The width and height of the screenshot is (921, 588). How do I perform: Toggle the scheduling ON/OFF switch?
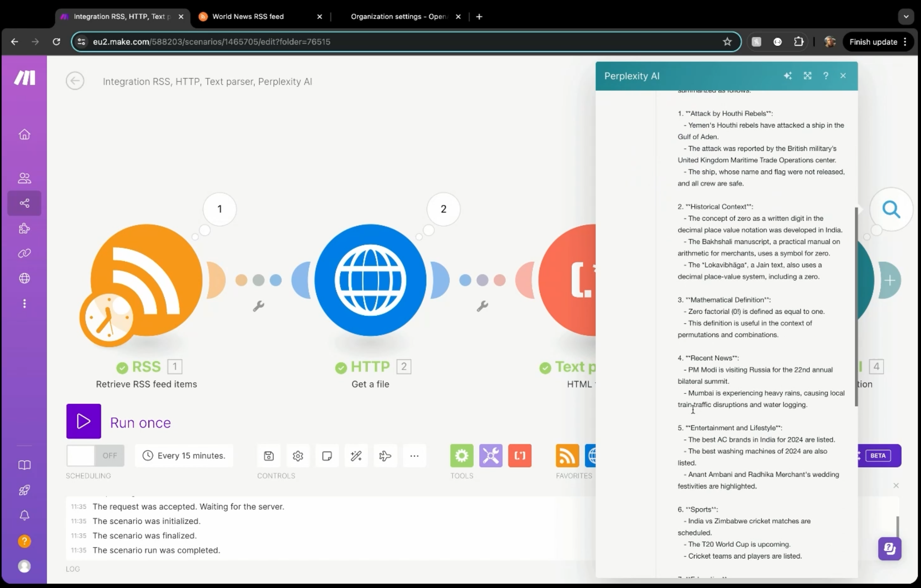pos(95,455)
